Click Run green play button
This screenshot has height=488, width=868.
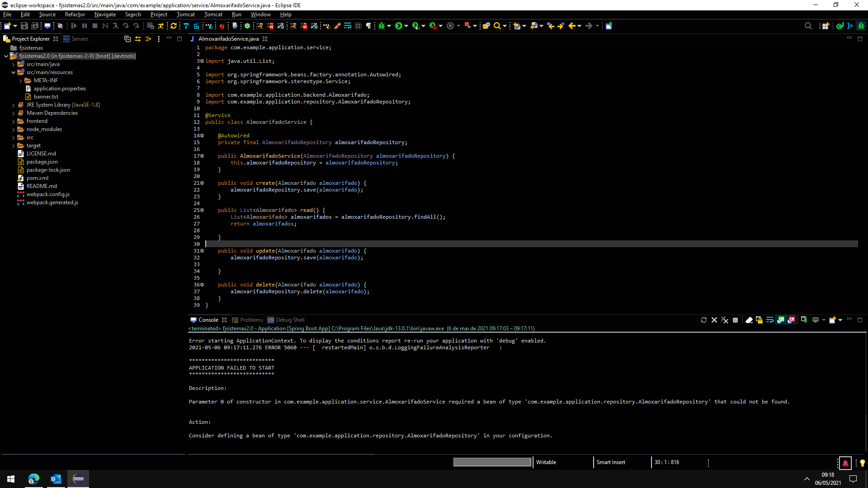(398, 26)
